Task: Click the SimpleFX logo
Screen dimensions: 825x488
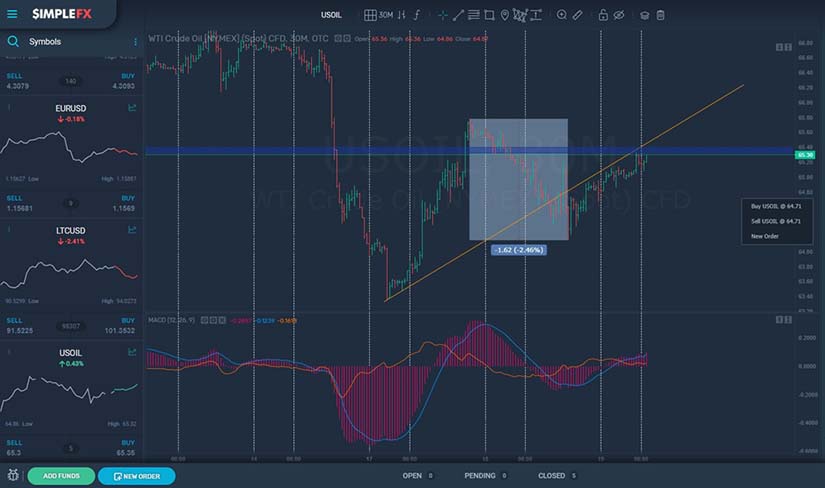Action: [62, 14]
